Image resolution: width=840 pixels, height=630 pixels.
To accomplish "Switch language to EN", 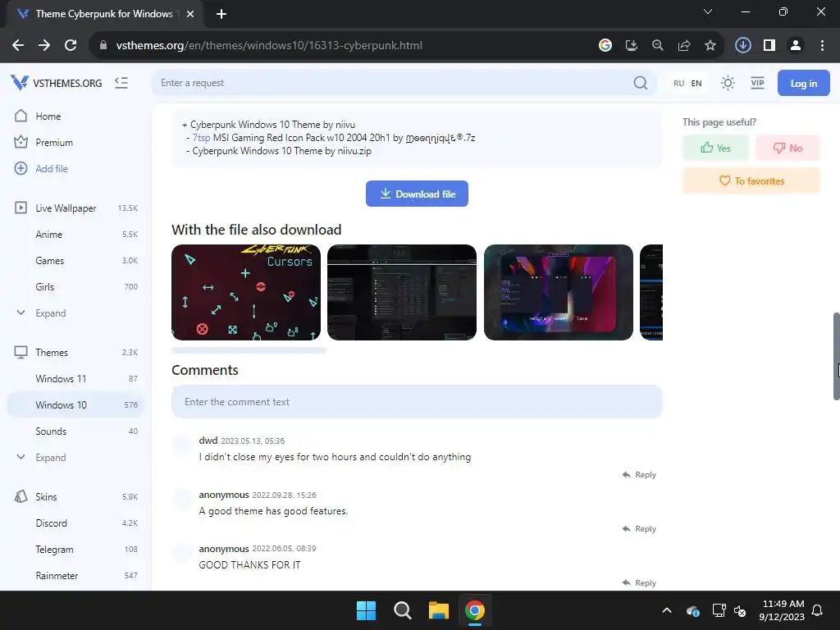I will tap(696, 83).
